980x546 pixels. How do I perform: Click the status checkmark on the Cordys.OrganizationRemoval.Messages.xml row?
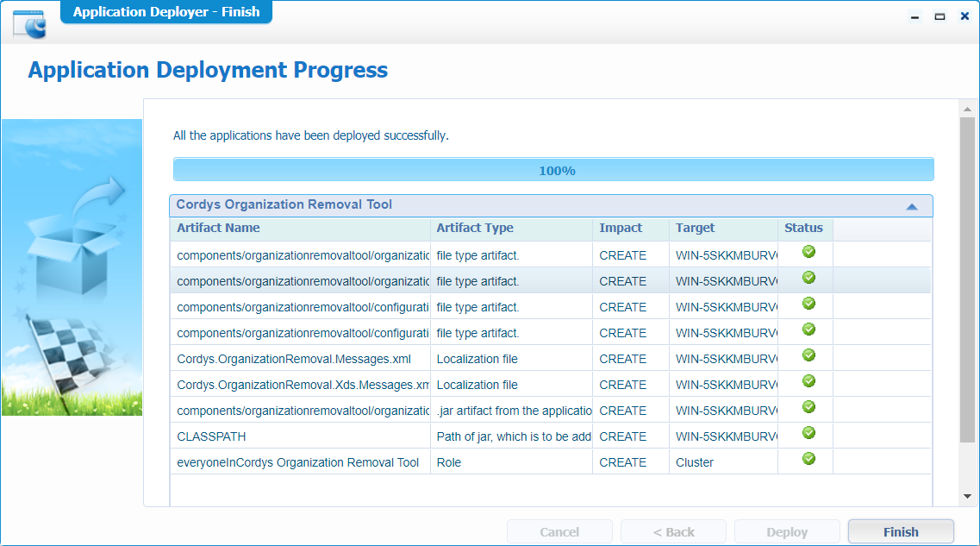pos(808,355)
